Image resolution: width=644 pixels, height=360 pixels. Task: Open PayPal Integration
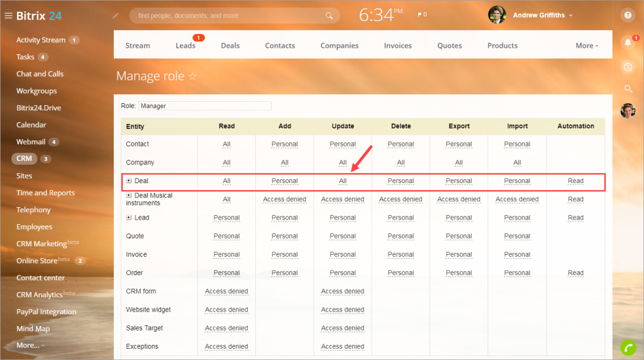click(x=47, y=312)
